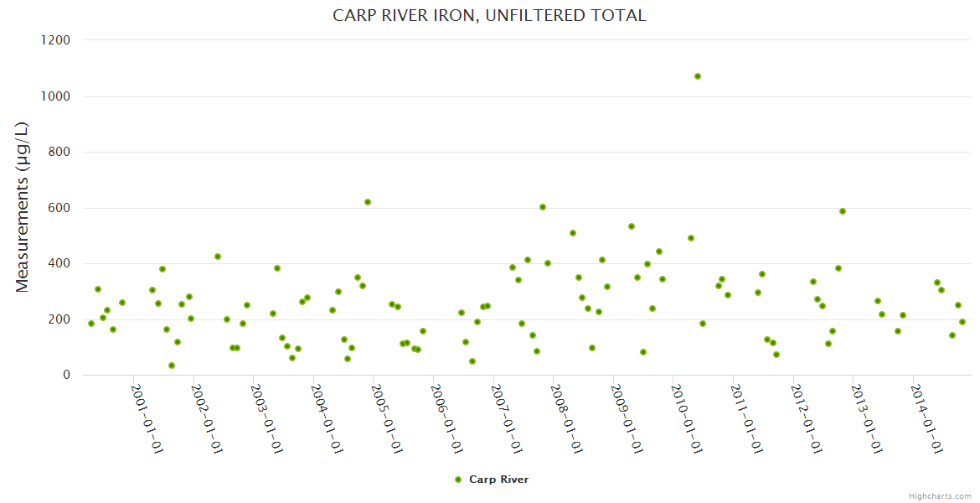Click the leftmost data point in the chart
This screenshot has width=980, height=503.
[91, 324]
